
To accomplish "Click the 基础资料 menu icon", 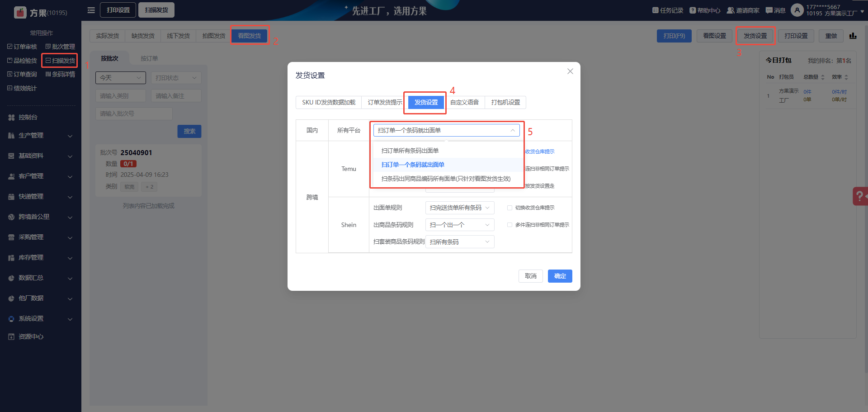I will 11,156.
